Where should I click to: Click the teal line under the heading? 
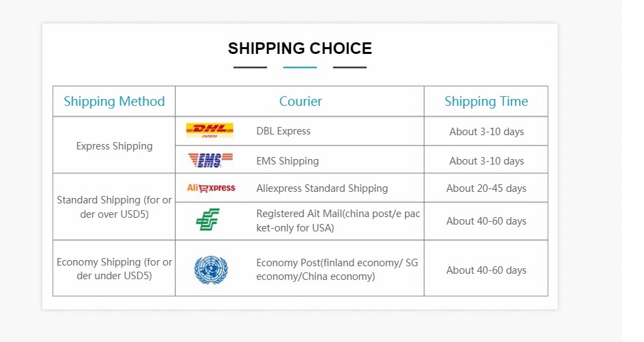(x=300, y=68)
